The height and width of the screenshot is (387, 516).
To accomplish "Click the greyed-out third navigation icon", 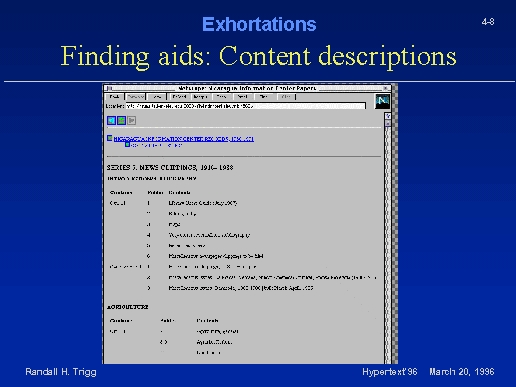I will pos(132,120).
